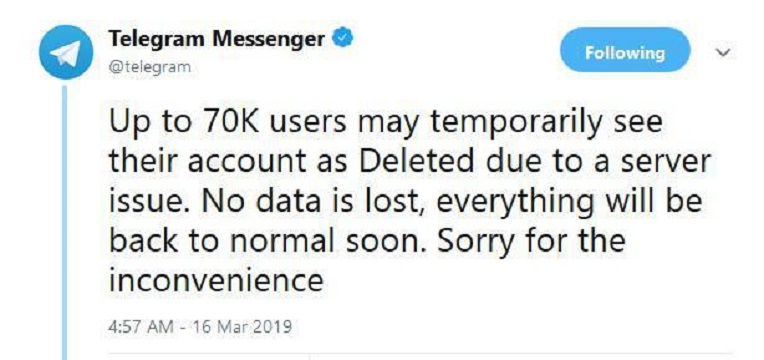Click the 70K figure in tweet
The image size is (764, 360).
[230, 122]
